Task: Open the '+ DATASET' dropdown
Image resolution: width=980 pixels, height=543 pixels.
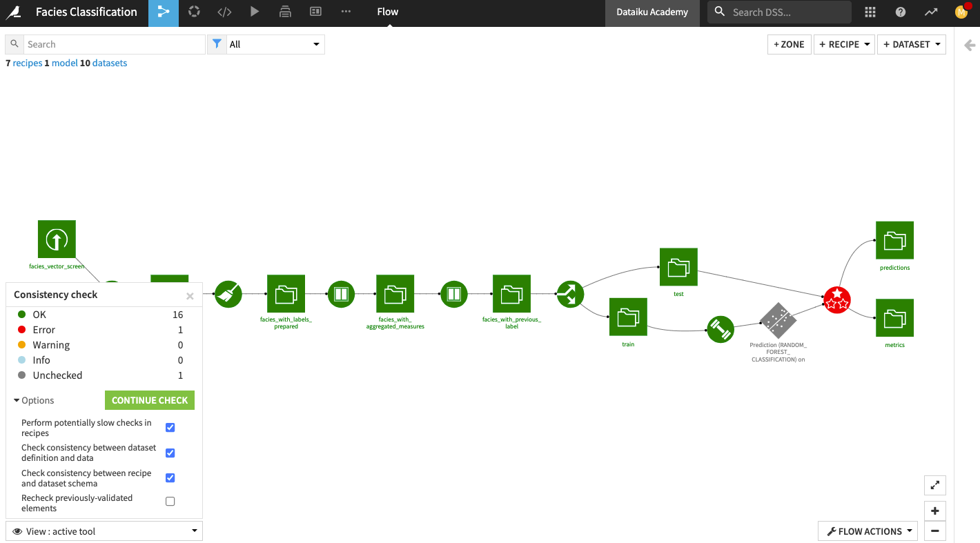Action: (912, 44)
